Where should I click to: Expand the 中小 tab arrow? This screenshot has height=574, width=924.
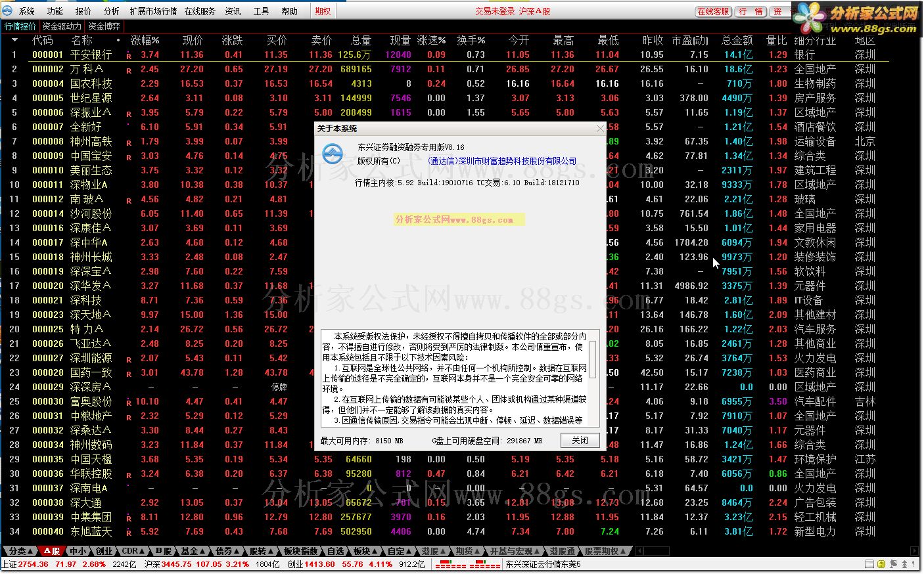(x=79, y=551)
